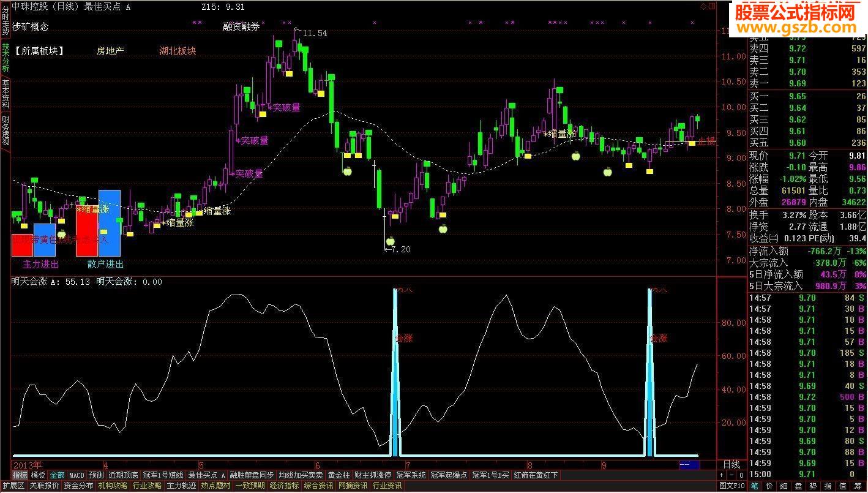Click the 净流入额 row
This screenshot has height=493, width=868.
(808, 251)
